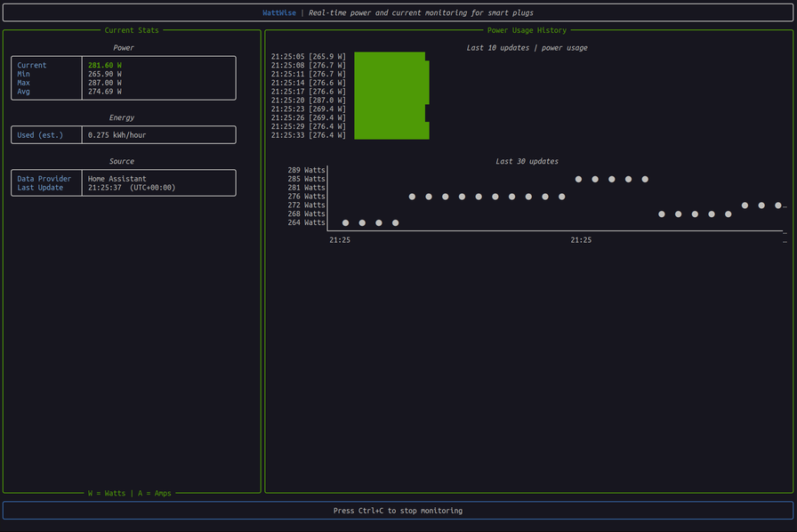Click the green Current power value 281.60 W
This screenshot has width=797, height=532.
pos(105,65)
